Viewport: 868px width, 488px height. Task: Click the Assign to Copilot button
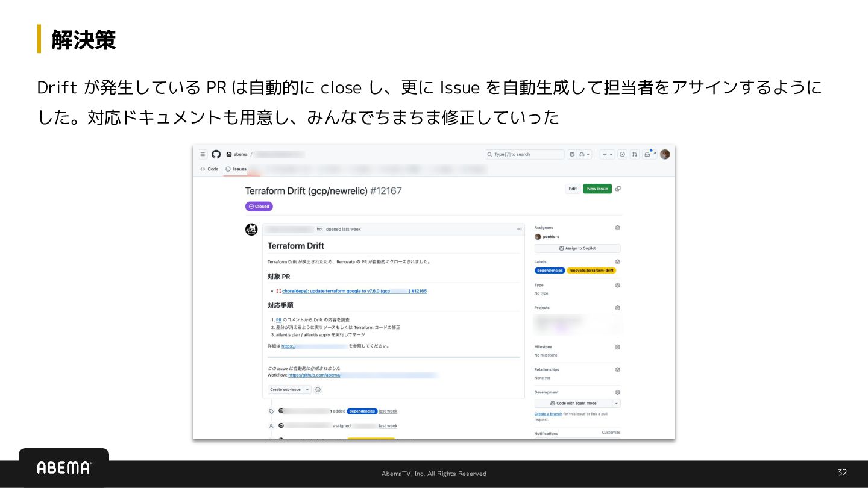[x=577, y=248]
